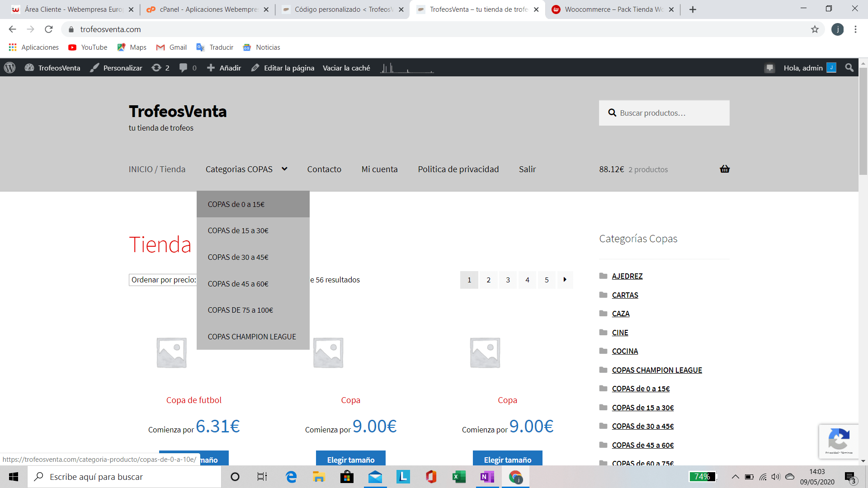Viewport: 868px width, 488px height.
Task: Select COPAS DE 75 a 100€ submenu item
Action: coord(253,310)
